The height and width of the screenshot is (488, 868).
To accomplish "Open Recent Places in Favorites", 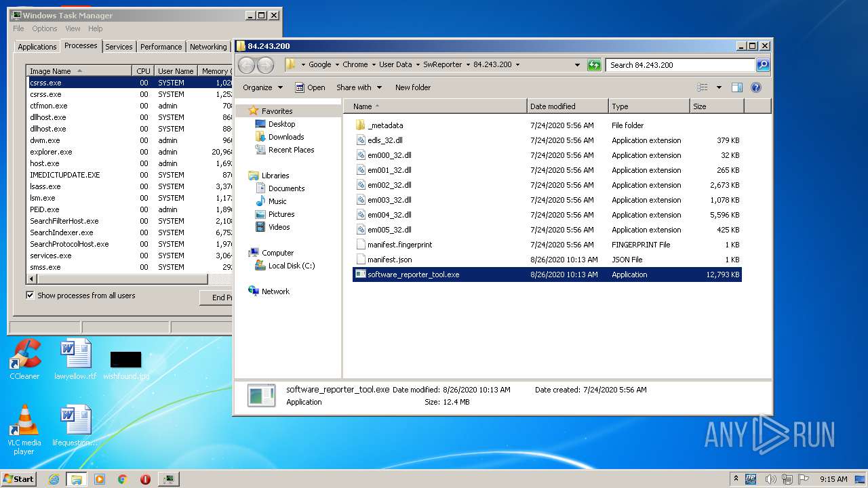I will [285, 150].
